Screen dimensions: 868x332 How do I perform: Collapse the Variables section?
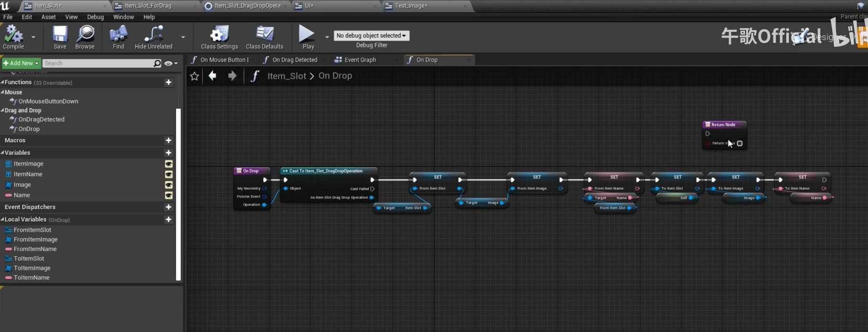pos(2,153)
